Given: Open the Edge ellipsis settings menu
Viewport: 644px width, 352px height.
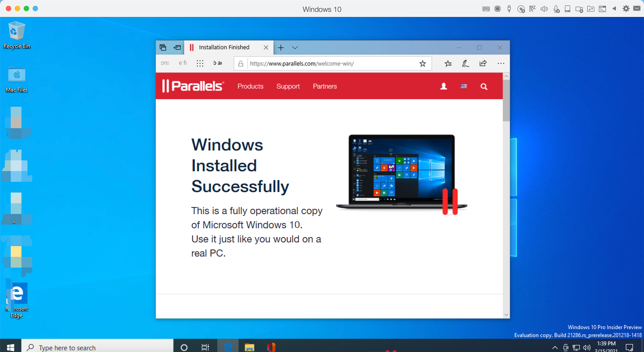Looking at the screenshot, I should (x=501, y=64).
